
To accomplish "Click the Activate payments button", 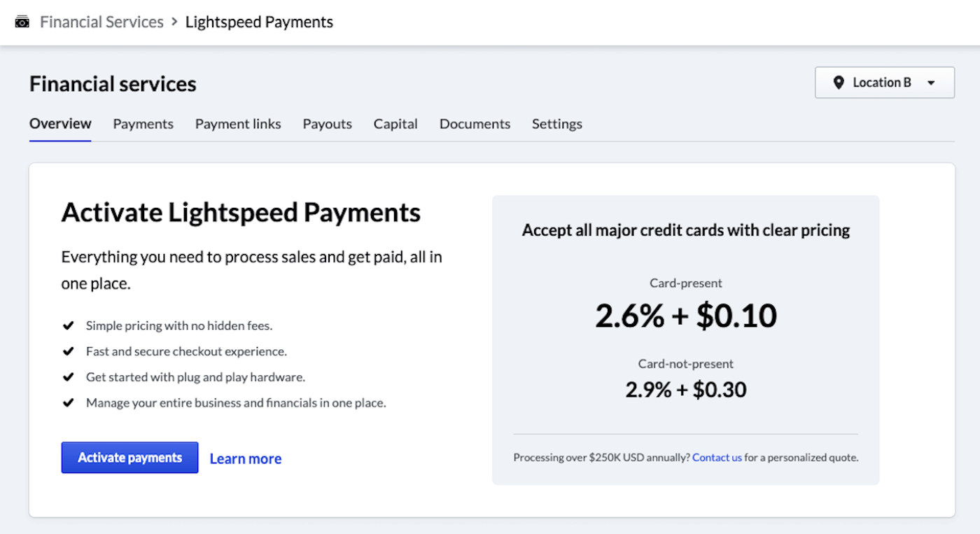I will (129, 457).
